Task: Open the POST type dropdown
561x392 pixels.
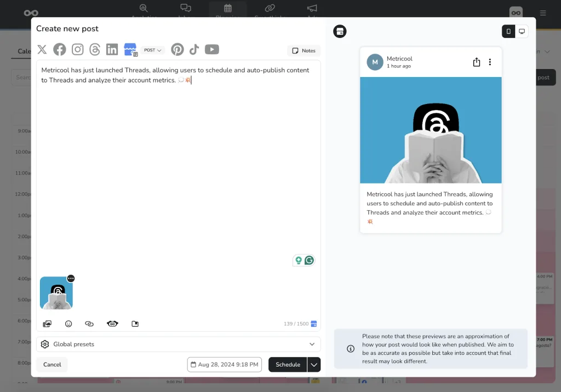Action: [152, 50]
